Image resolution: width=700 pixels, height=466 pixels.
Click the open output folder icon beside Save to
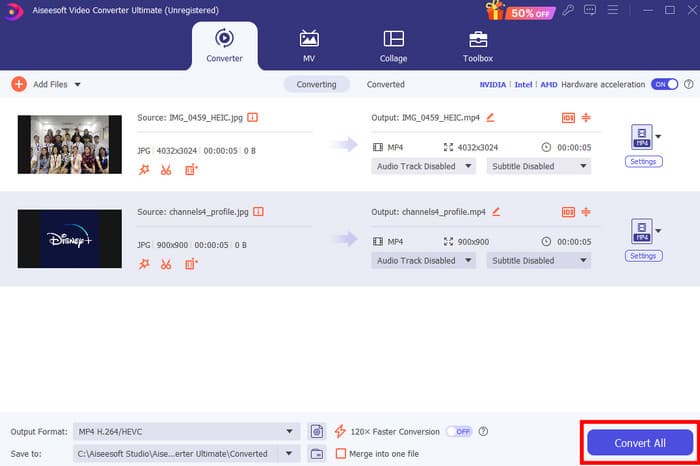(x=317, y=453)
